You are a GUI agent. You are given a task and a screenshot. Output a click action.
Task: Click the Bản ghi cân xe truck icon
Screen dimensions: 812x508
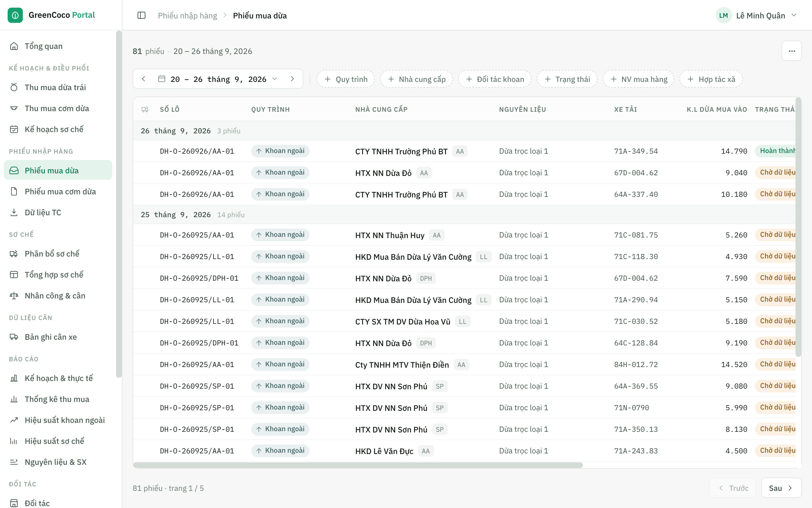(x=14, y=337)
